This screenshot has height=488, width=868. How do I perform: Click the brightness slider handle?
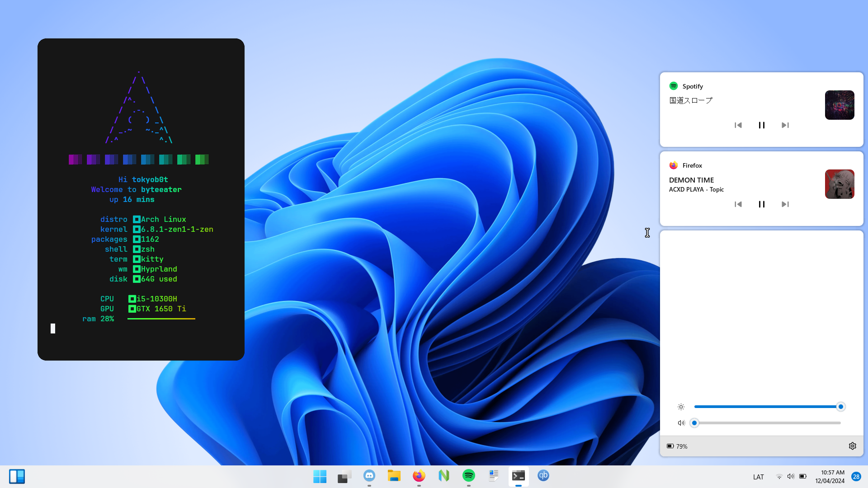841,407
